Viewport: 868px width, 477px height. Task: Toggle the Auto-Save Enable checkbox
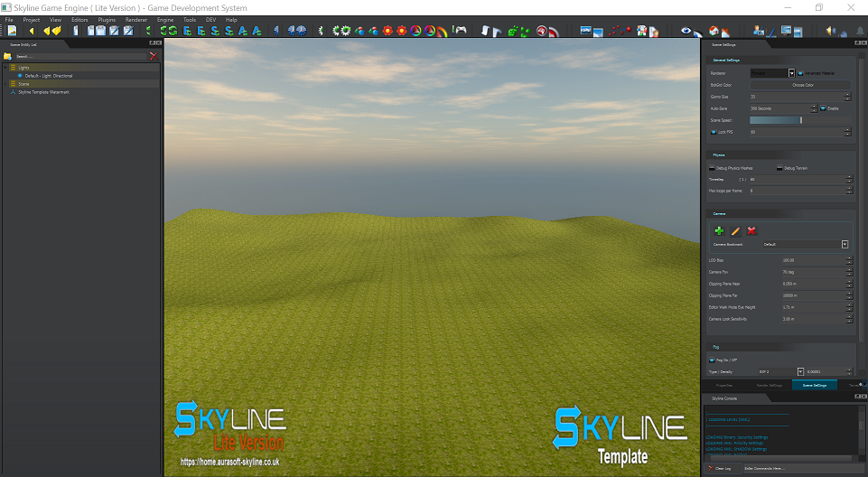point(823,108)
